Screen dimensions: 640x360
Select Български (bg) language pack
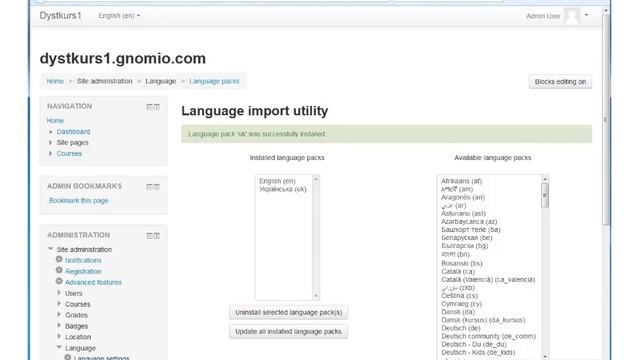[x=464, y=246]
